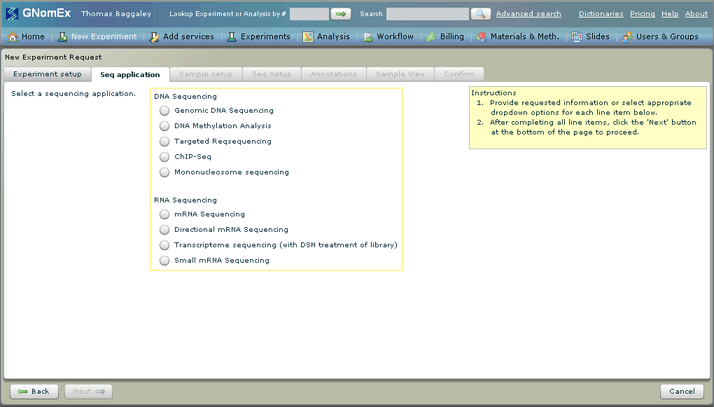This screenshot has height=407, width=714.
Task: Click the Slides icon
Action: click(577, 37)
